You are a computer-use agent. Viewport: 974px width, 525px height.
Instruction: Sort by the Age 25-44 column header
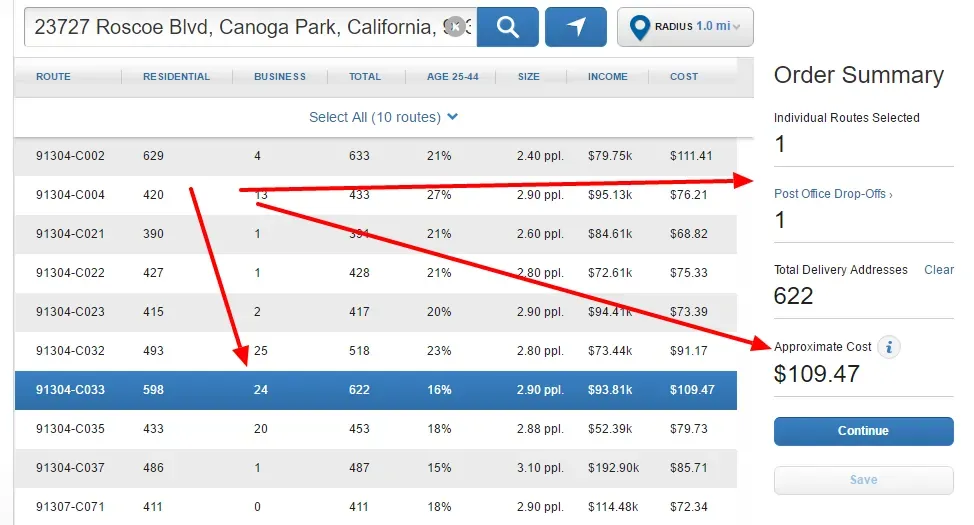451,77
